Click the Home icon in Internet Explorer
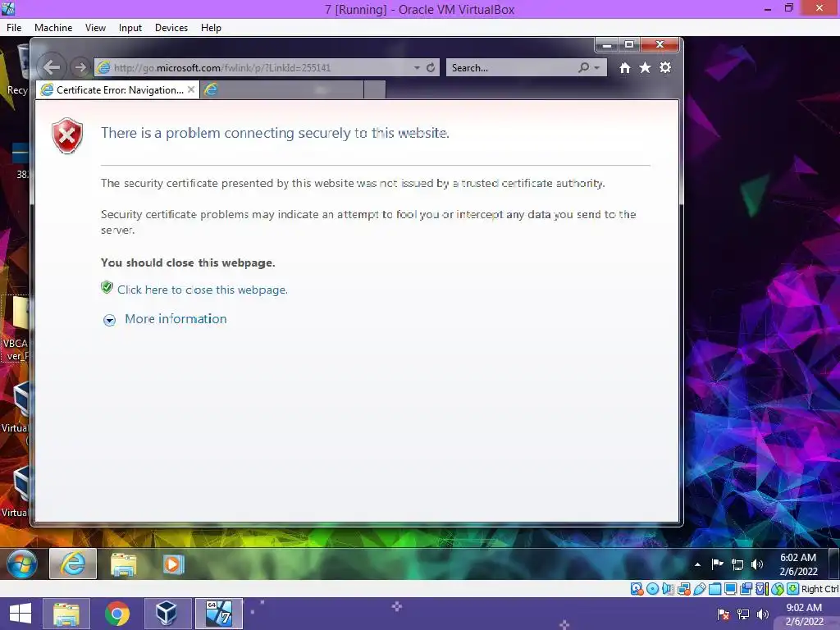 click(x=624, y=67)
